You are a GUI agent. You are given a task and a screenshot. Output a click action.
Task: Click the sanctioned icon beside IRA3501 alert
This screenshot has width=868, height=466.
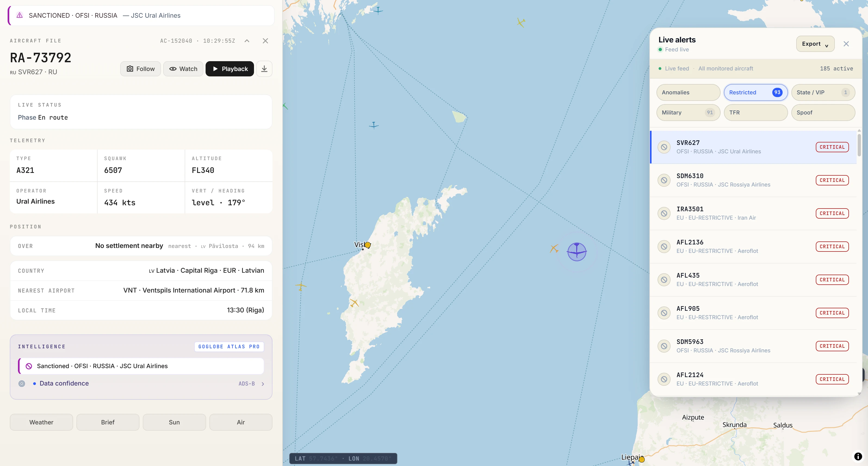pos(664,213)
